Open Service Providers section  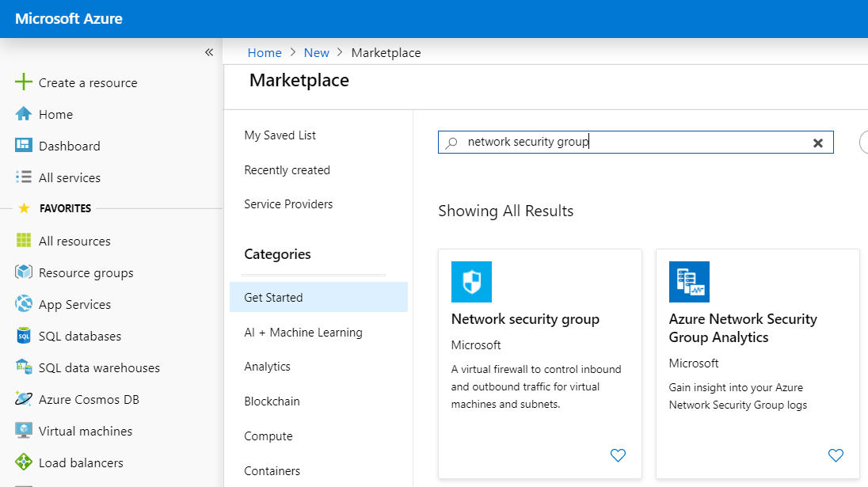[287, 204]
